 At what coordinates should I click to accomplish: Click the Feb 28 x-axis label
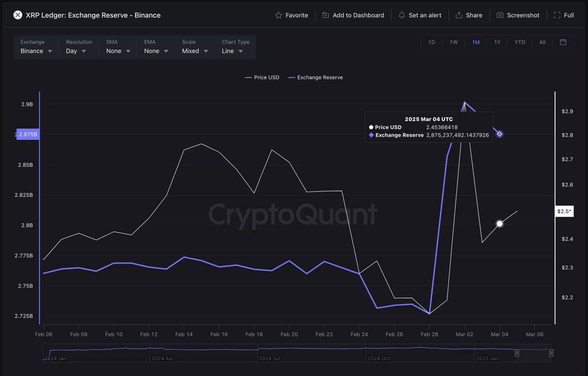(429, 334)
